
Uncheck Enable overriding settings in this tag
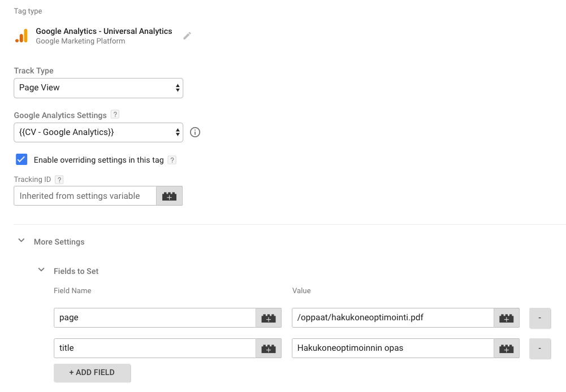pos(21,159)
